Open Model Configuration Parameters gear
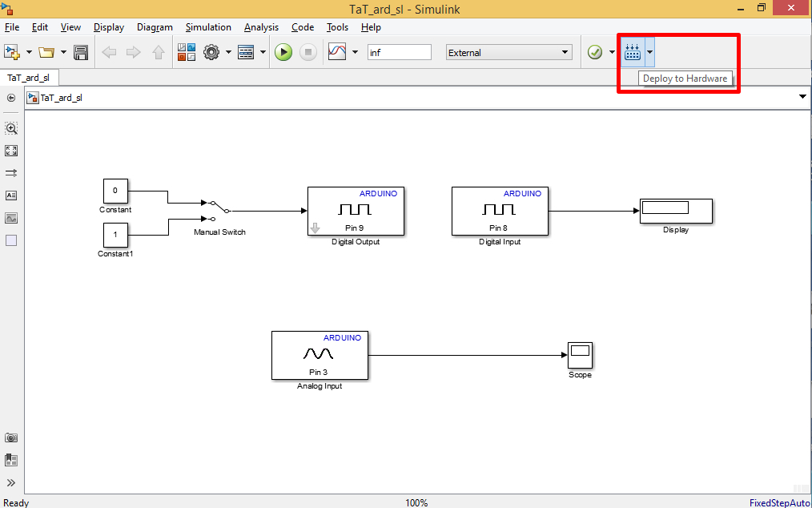Screen dimensions: 812x508 211,52
